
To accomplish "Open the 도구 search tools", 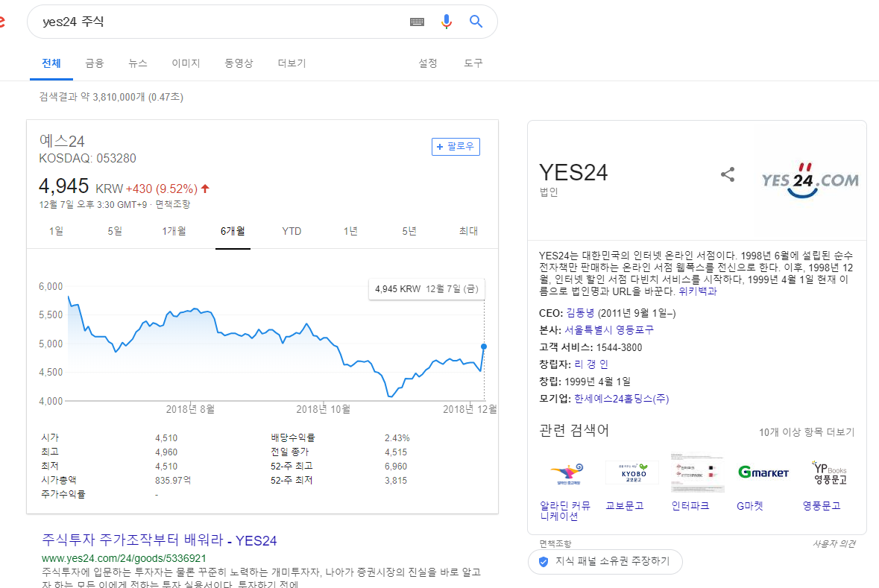I will (x=473, y=63).
